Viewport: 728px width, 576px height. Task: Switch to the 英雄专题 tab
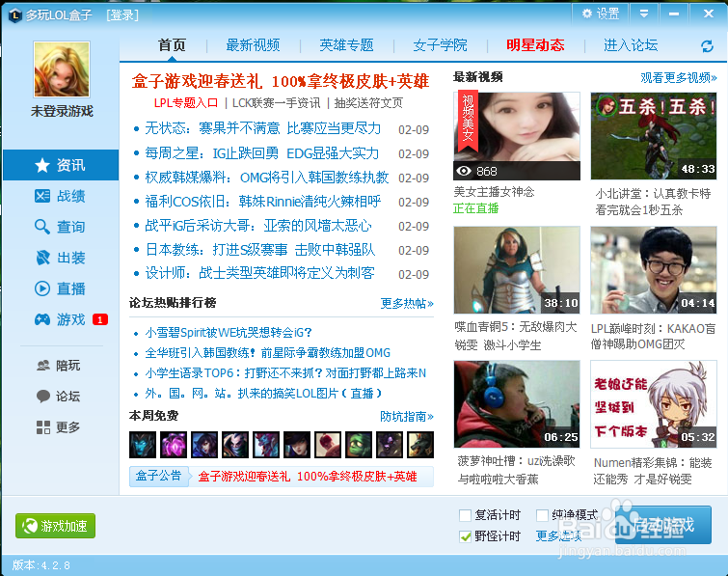(346, 45)
